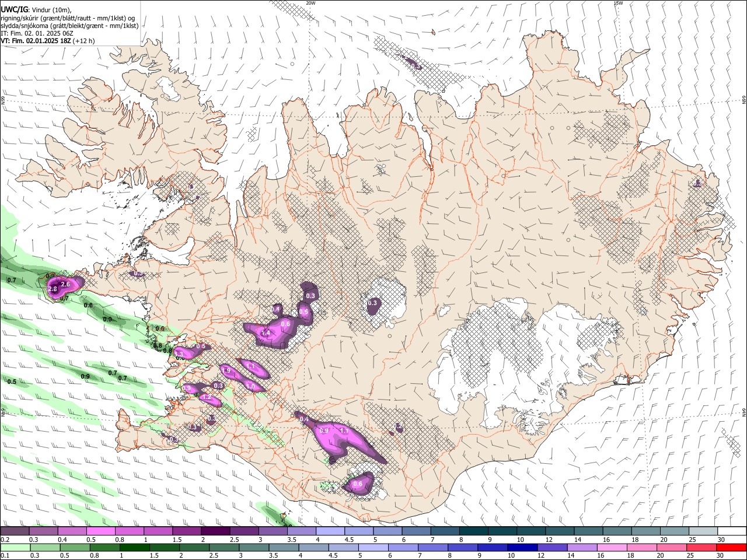
Task: Click the 'rigning/skúrir' legend description line
Action: (x=68, y=18)
